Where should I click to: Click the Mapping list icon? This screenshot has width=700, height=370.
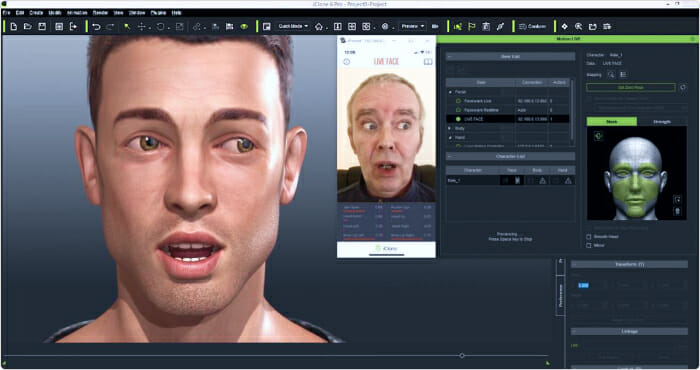tap(623, 75)
